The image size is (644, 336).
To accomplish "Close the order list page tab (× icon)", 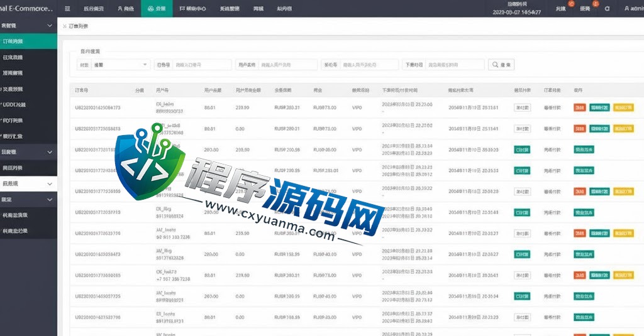I will click(x=65, y=26).
